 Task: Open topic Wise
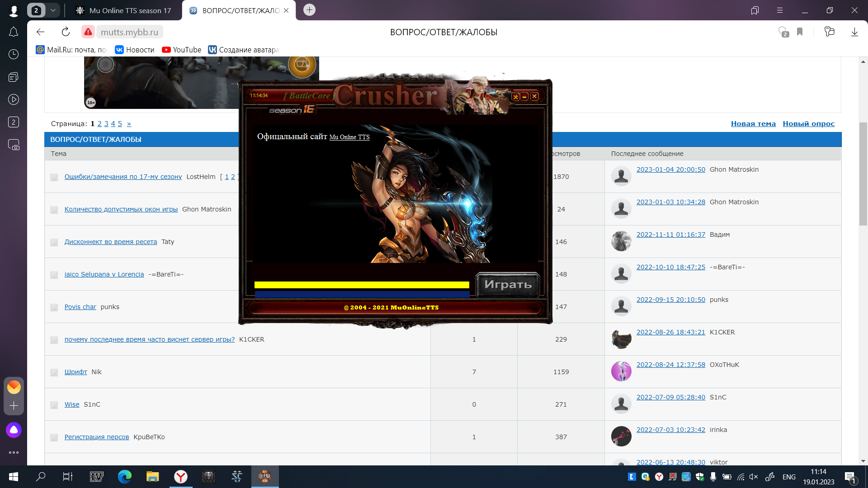[71, 404]
